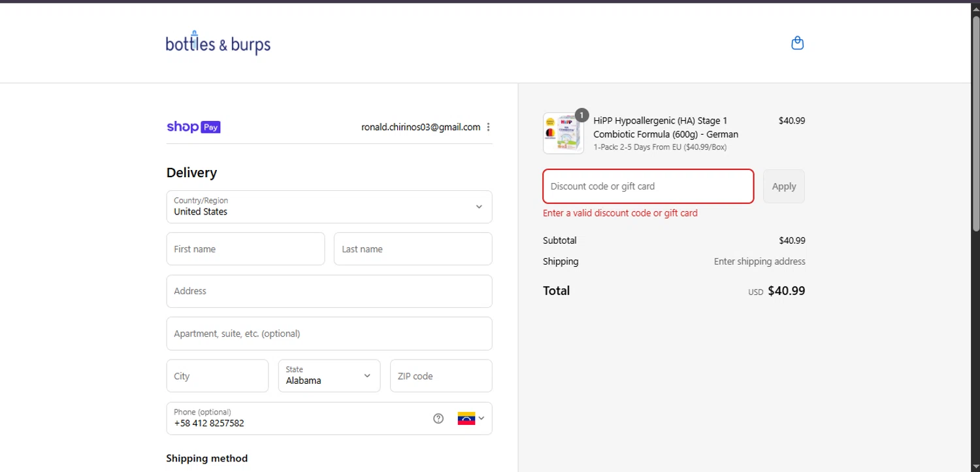Click the ronald.chirinos03@gmail.com email text
Screen dimensions: 980x472
point(421,127)
